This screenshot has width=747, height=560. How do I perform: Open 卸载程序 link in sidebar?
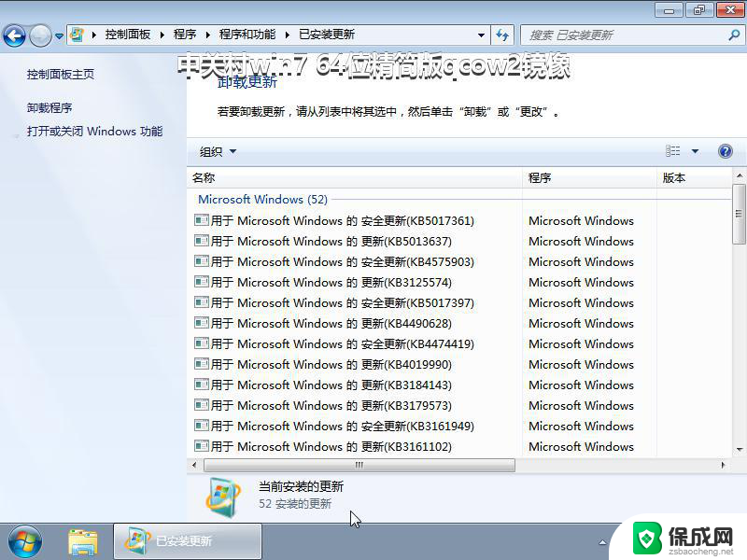(49, 108)
